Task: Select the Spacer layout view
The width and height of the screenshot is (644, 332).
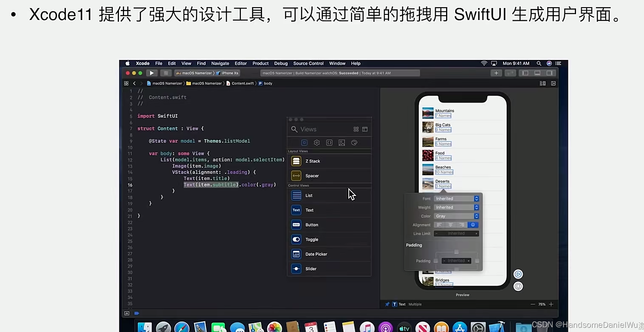Action: [312, 176]
